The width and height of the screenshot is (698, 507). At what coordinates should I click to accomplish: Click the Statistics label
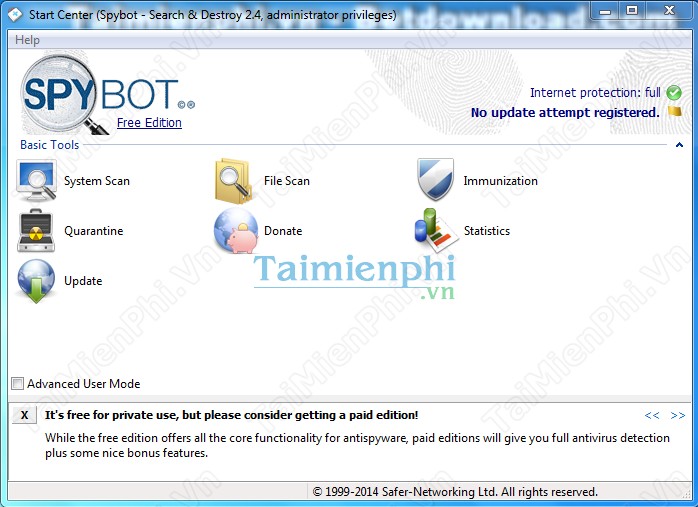tap(487, 231)
